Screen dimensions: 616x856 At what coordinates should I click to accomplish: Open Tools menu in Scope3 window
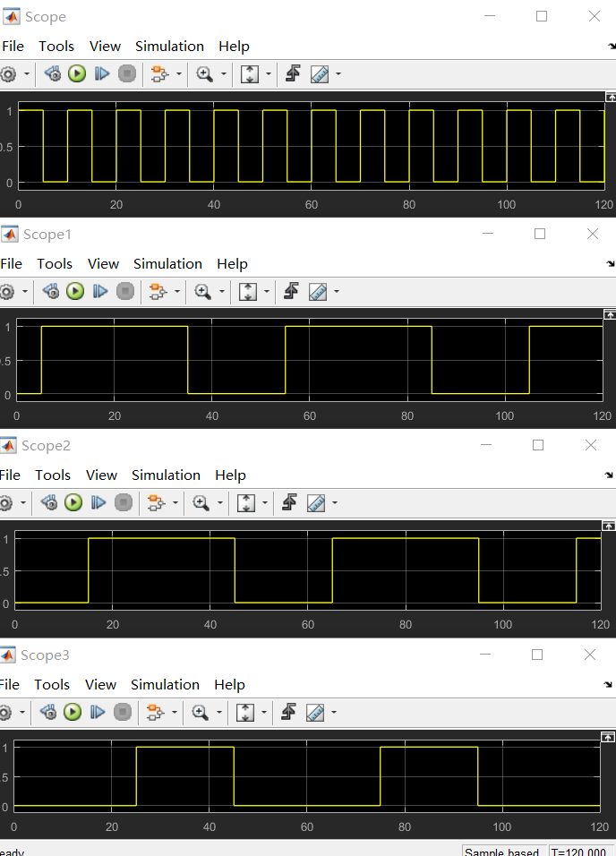[52, 685]
